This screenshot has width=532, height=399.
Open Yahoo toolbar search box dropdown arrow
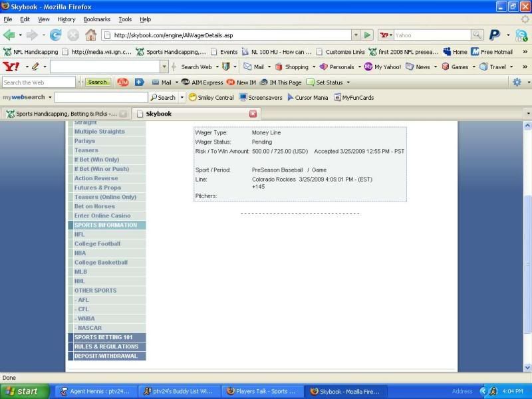164,67
